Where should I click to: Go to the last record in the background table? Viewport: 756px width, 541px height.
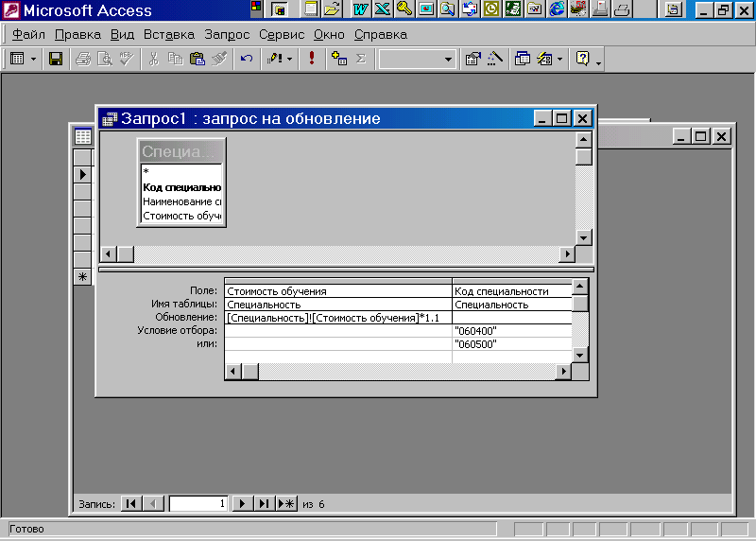(265, 504)
